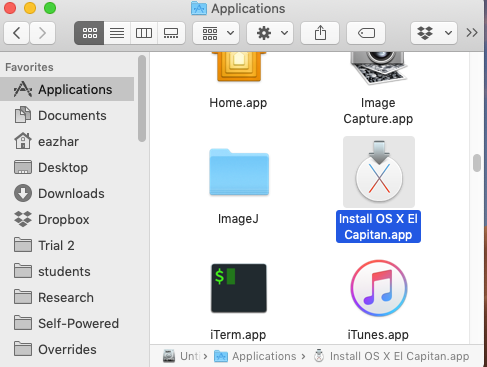Viewport: 487px width, 367px height.
Task: Click the Share toolbar button
Action: (320, 33)
